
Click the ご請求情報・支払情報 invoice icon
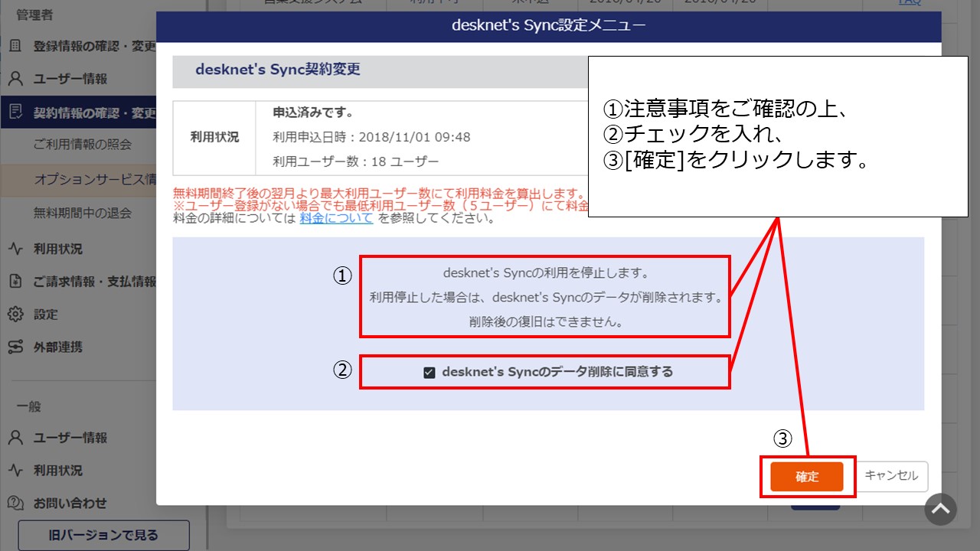[15, 282]
